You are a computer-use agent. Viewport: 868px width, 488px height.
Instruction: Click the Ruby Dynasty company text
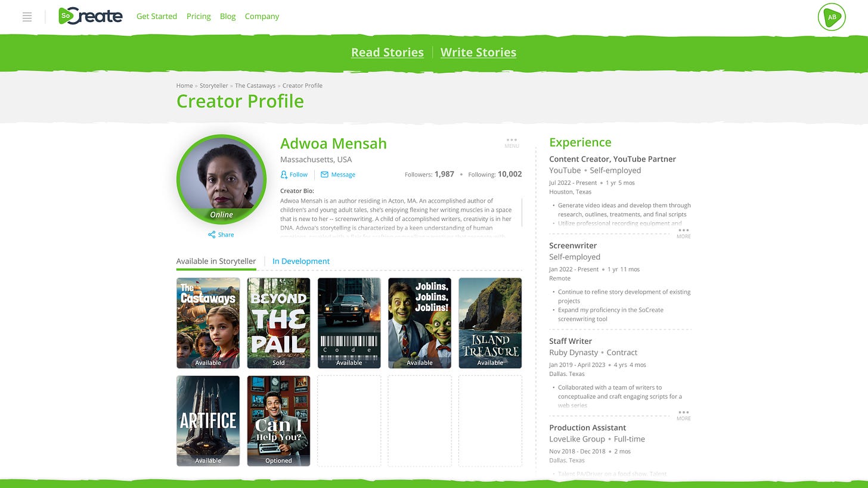point(573,353)
